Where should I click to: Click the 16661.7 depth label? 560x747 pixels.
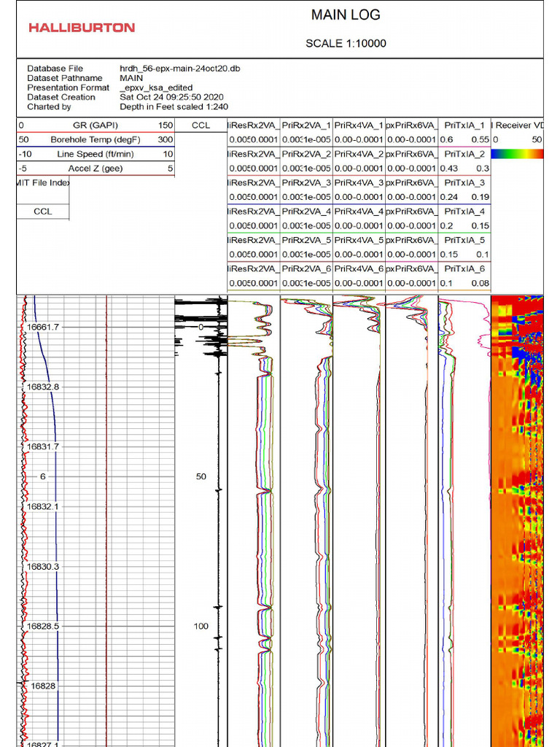(43, 327)
